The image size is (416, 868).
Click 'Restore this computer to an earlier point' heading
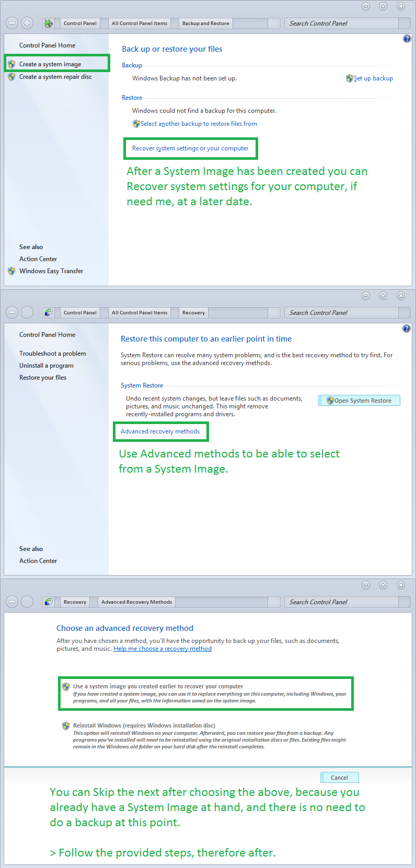pyautogui.click(x=206, y=339)
